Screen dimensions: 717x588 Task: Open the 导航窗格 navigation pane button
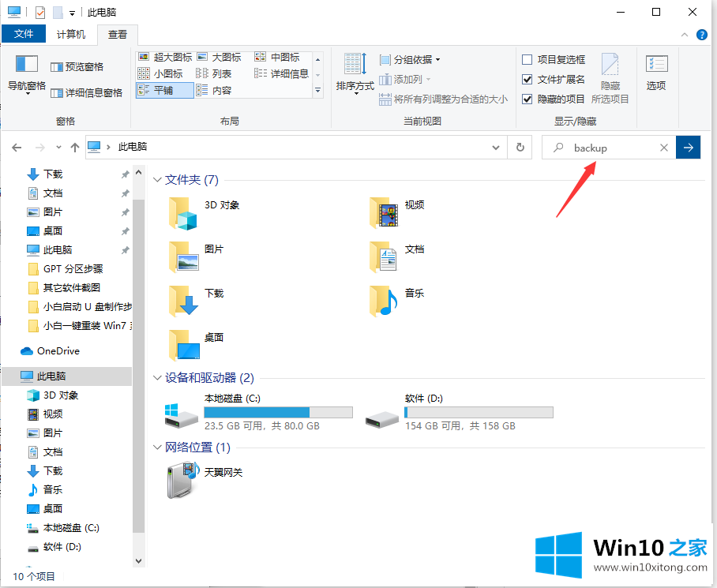(27, 74)
